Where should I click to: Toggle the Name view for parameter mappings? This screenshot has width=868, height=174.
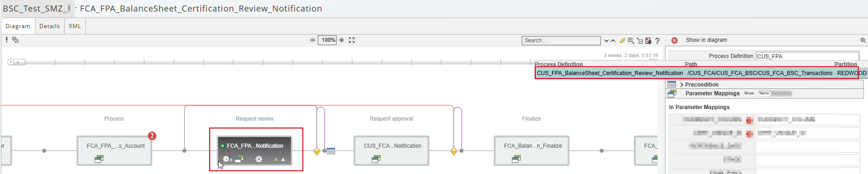pyautogui.click(x=764, y=93)
